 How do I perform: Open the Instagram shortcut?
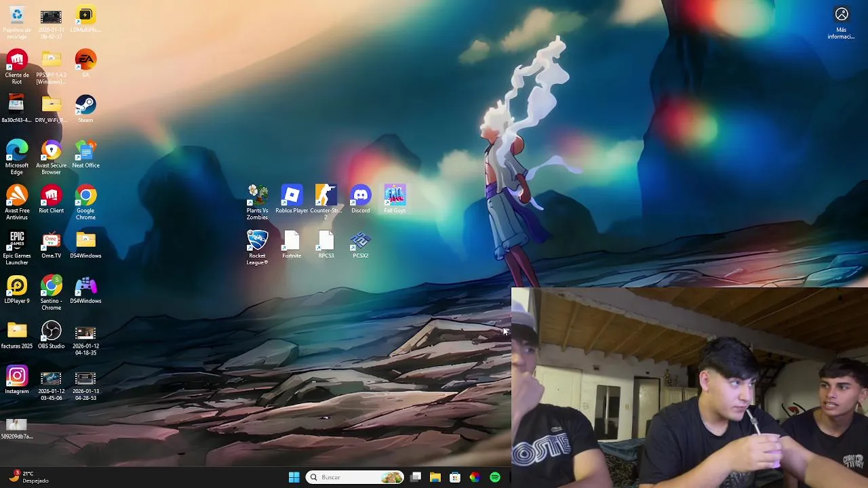pyautogui.click(x=17, y=380)
